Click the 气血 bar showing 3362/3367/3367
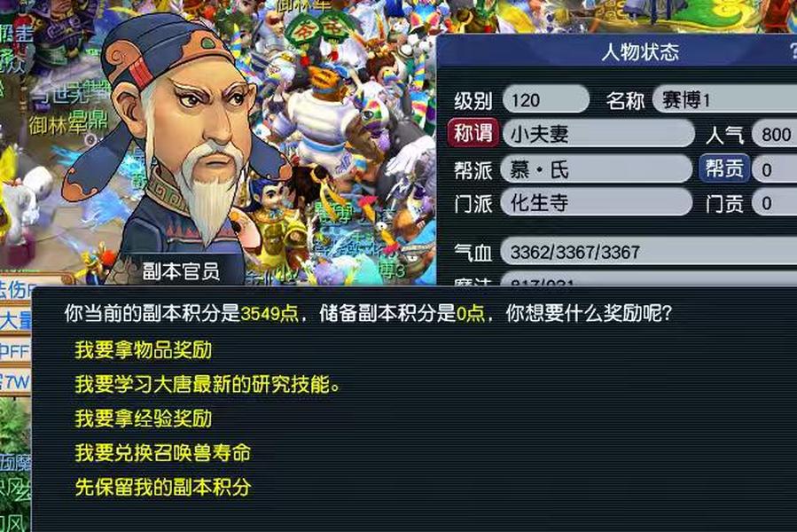The image size is (797, 532). [649, 251]
